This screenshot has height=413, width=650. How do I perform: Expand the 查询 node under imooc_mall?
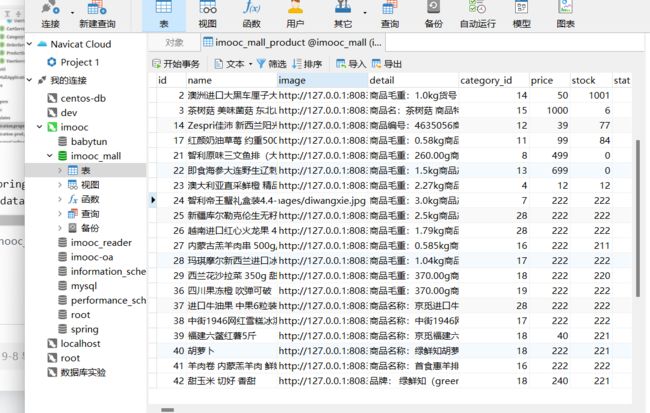[x=60, y=214]
